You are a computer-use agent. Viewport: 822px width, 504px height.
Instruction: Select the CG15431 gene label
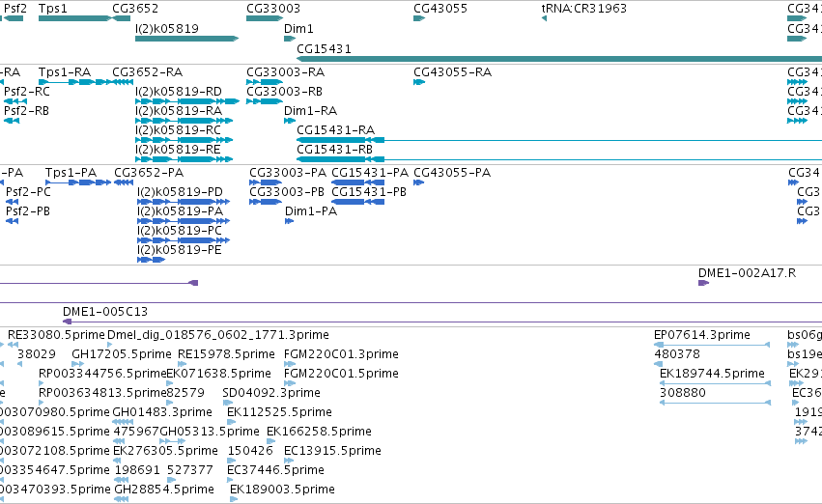tap(324, 48)
